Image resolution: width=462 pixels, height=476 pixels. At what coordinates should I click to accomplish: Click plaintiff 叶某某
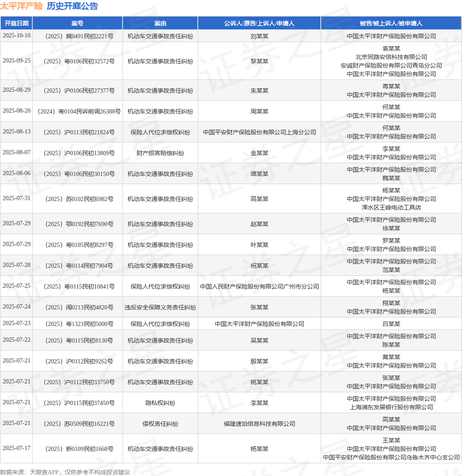pos(259,245)
